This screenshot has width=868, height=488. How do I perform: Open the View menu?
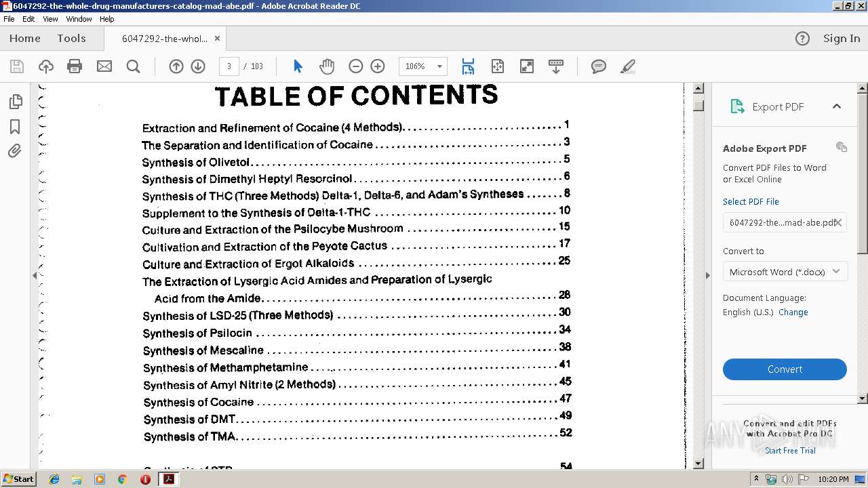[x=50, y=19]
